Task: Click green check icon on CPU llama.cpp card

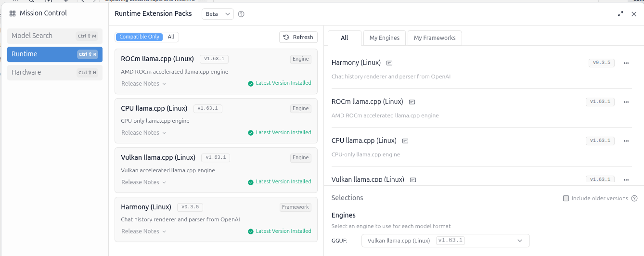Action: 251,133
